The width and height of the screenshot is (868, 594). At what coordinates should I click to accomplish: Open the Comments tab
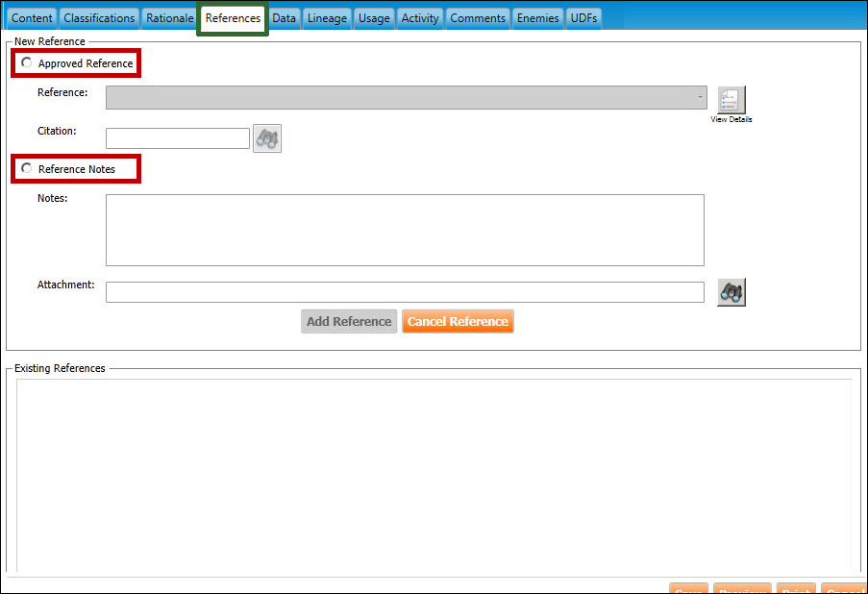point(478,18)
